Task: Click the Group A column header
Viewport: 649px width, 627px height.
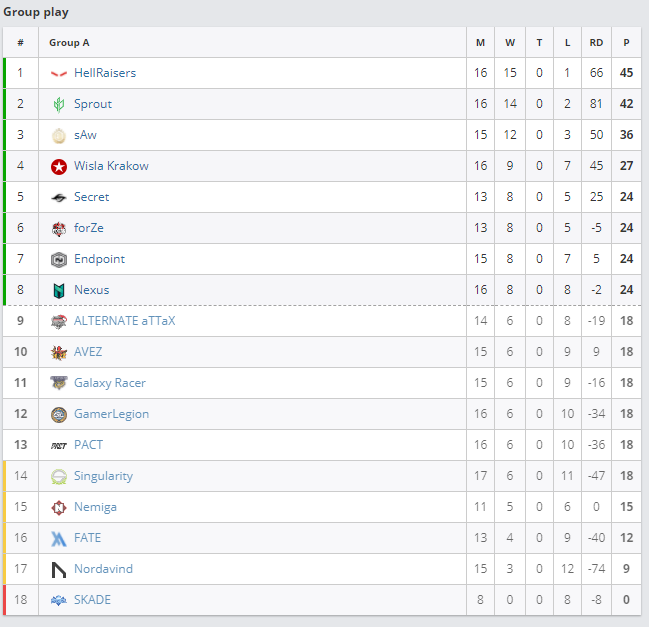Action: (x=69, y=43)
